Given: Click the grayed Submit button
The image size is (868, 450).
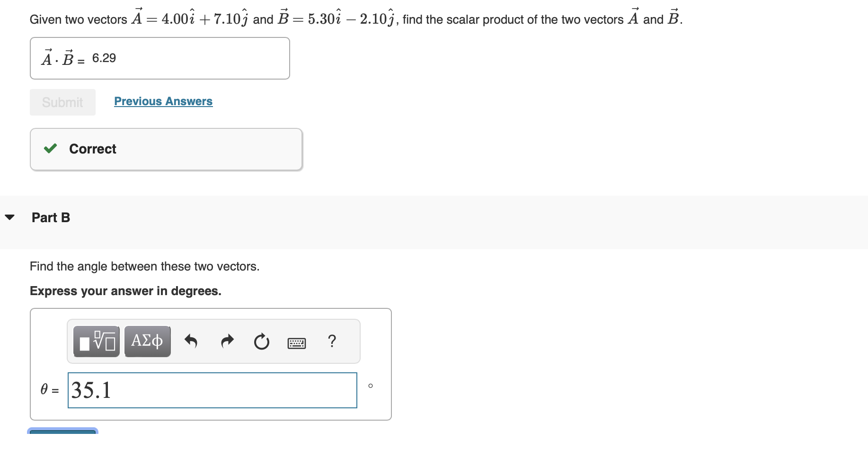Looking at the screenshot, I should [x=62, y=102].
